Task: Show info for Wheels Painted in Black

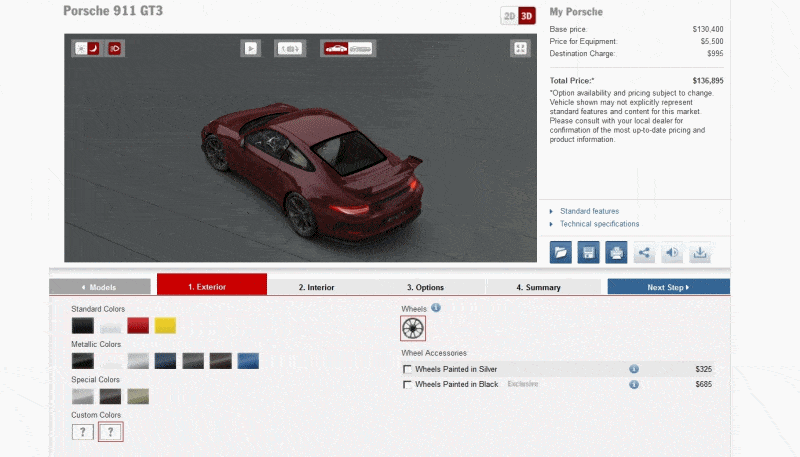Action: (634, 384)
